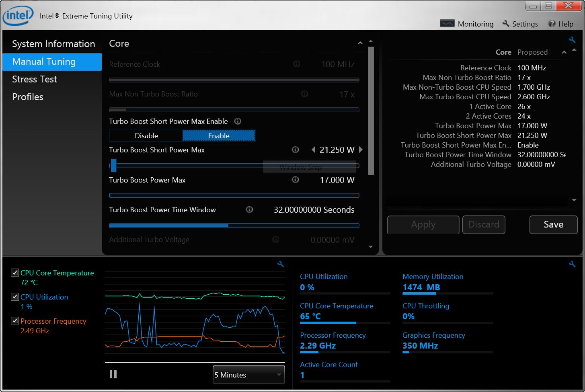Open the Stress Test tab
Viewport: 585px width, 392px height.
tap(52, 79)
